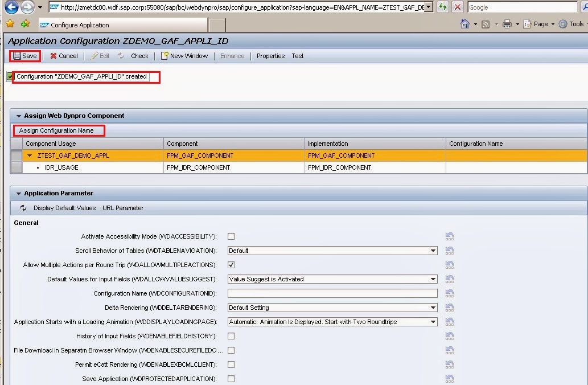Click the browser Home icon
588x385 pixels.
[x=465, y=24]
